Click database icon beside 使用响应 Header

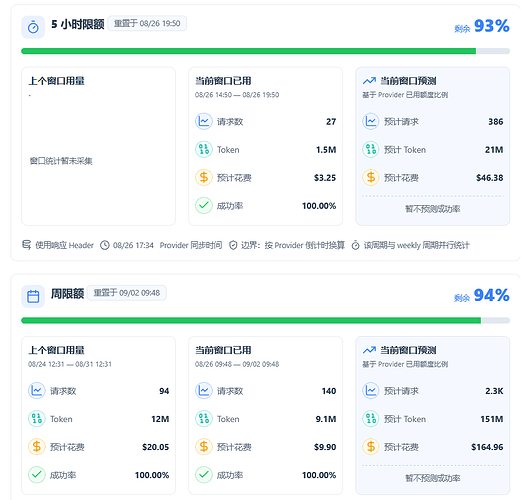(27, 245)
